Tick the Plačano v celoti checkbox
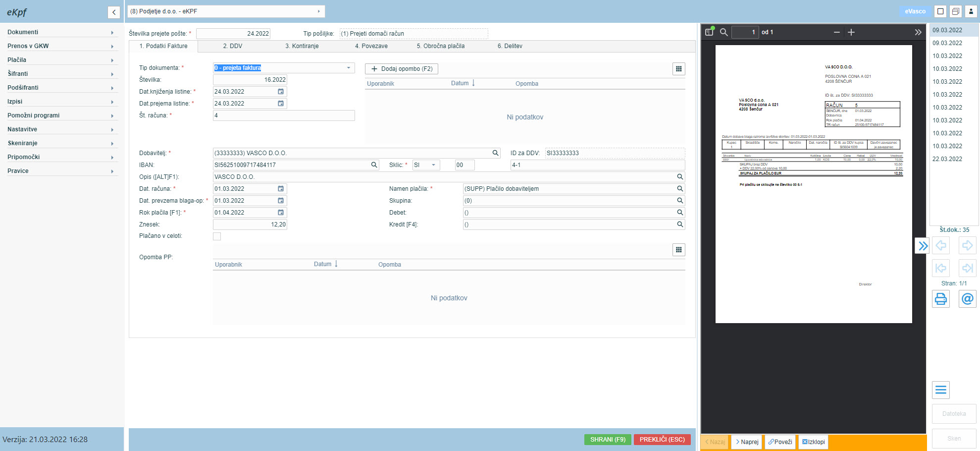This screenshot has width=980, height=451. point(217,236)
